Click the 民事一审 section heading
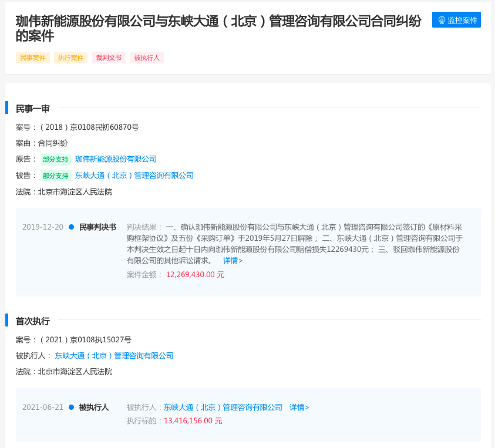This screenshot has width=495, height=448. pyautogui.click(x=33, y=109)
